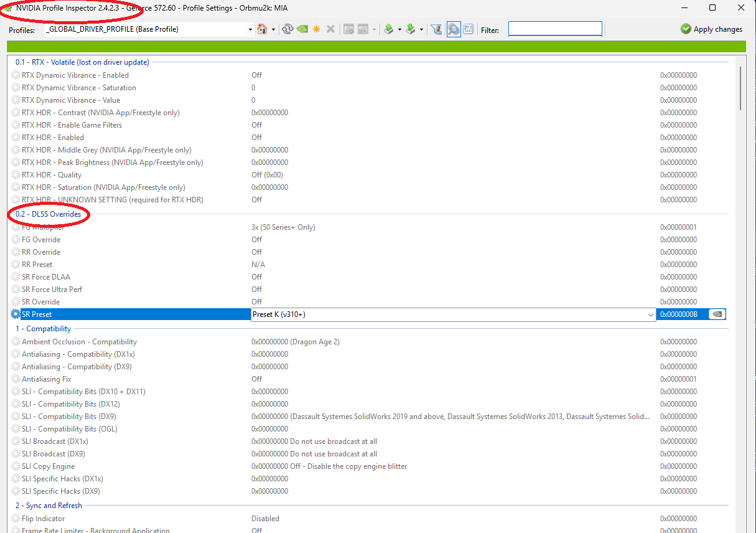Open the import options dropdown arrow
This screenshot has width=756, height=533.
421,29
